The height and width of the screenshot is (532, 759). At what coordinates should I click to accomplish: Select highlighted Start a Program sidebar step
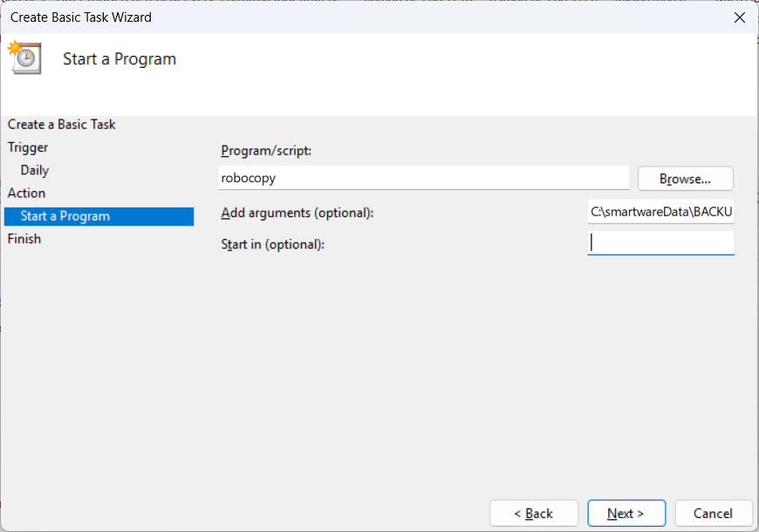[65, 216]
